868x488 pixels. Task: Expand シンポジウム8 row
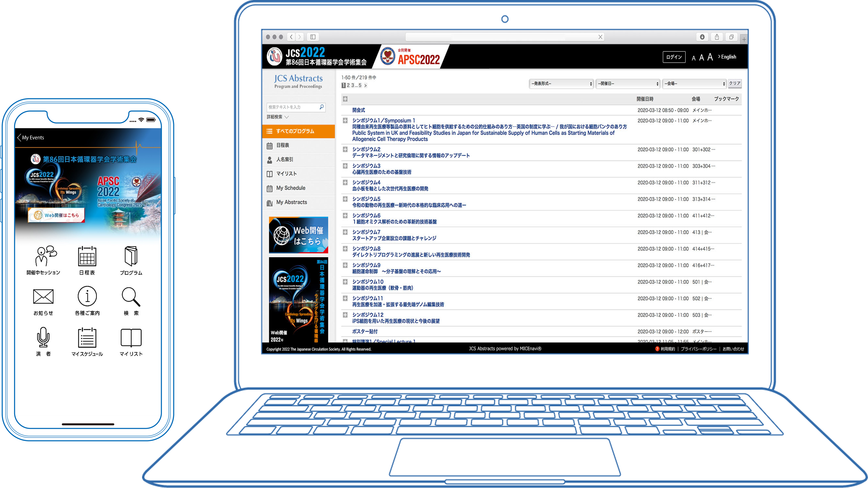tap(345, 249)
